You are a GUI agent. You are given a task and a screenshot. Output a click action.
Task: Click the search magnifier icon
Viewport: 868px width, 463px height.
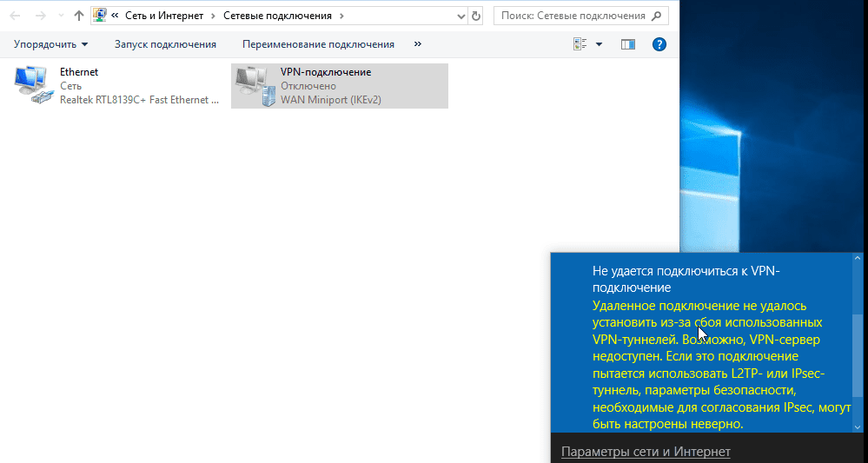coord(657,16)
